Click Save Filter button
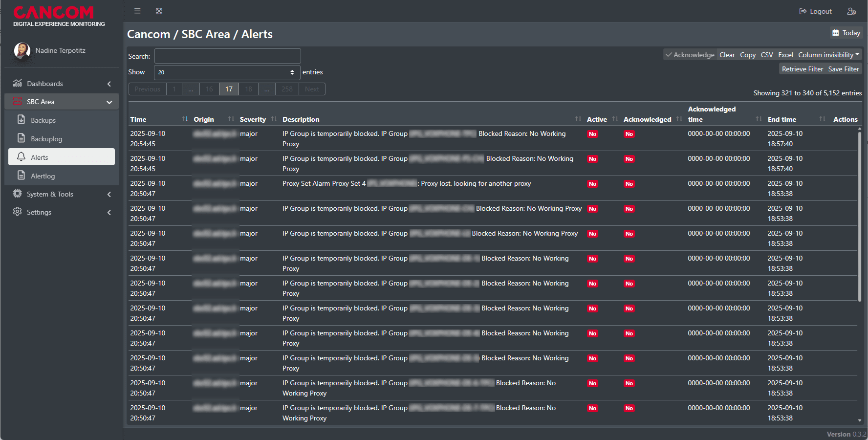Screen dimensions: 868x440 click(x=844, y=69)
